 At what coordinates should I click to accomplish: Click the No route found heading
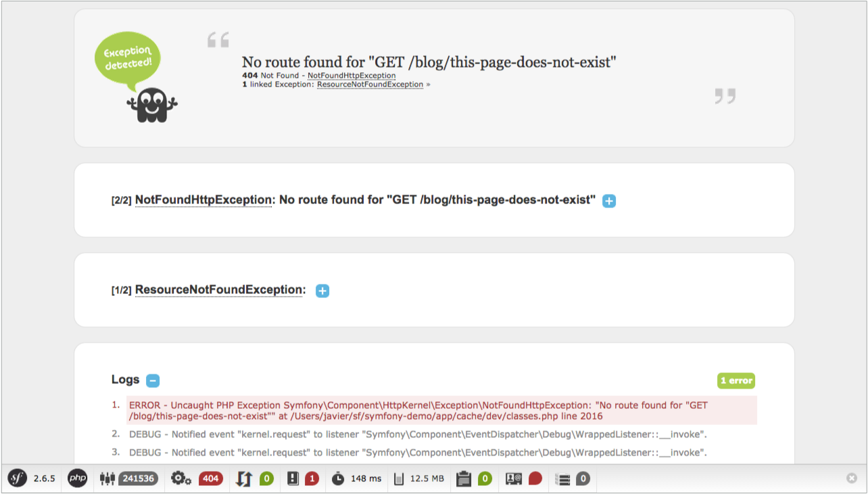pyautogui.click(x=429, y=62)
